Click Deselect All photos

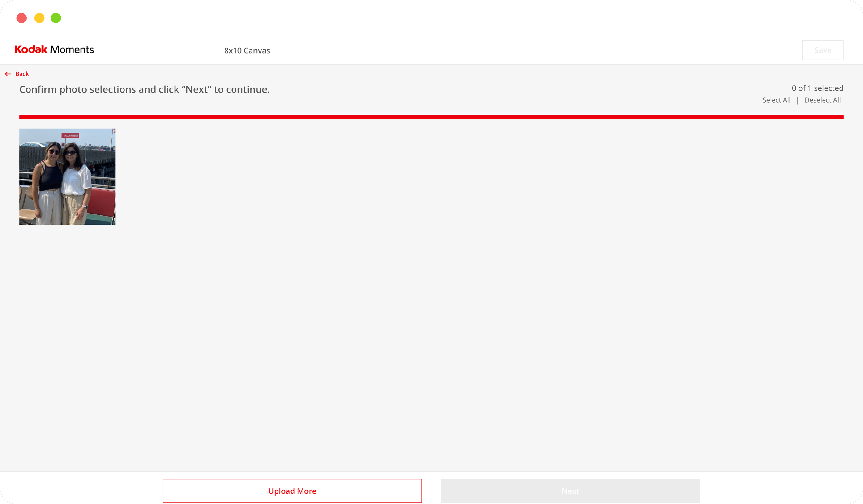coord(822,100)
